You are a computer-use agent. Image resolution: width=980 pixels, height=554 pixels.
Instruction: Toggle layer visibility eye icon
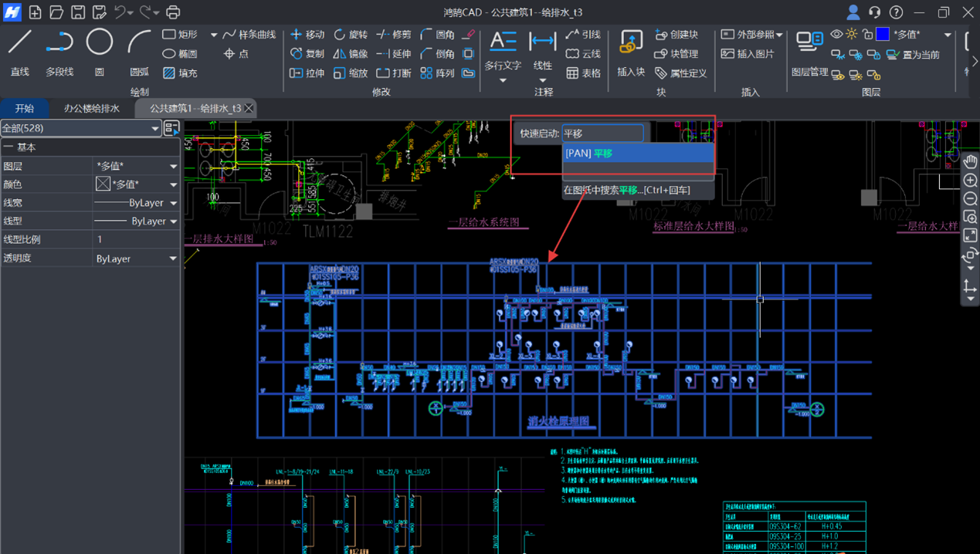click(x=836, y=35)
